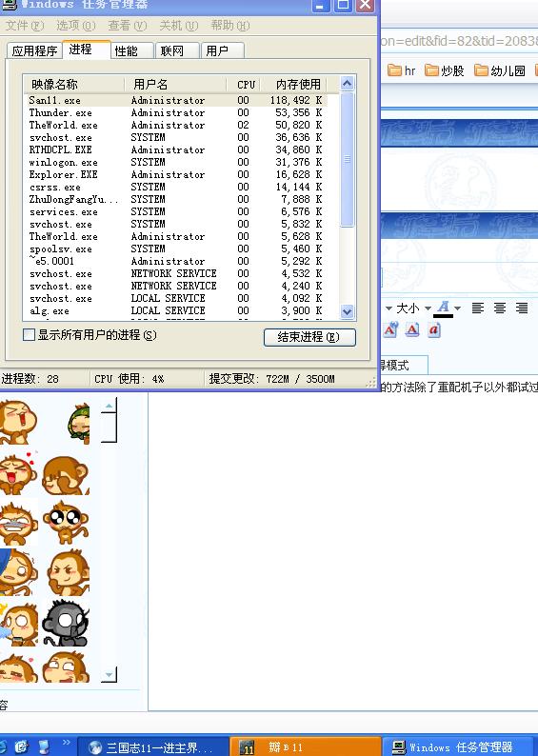The width and height of the screenshot is (538, 756).
Task: Click the process list scroll-up arrow
Action: click(347, 84)
